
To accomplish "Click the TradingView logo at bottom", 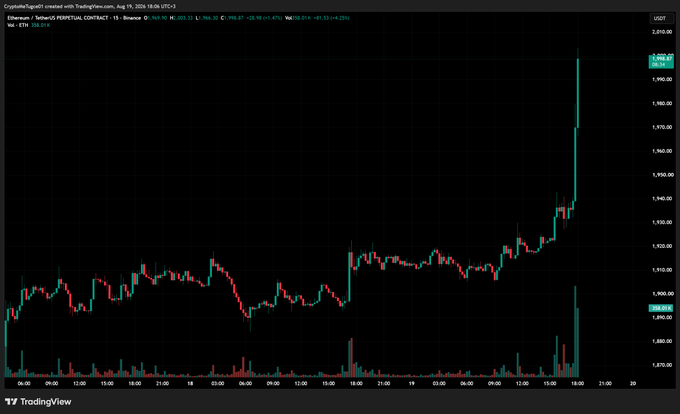I will click(x=38, y=402).
